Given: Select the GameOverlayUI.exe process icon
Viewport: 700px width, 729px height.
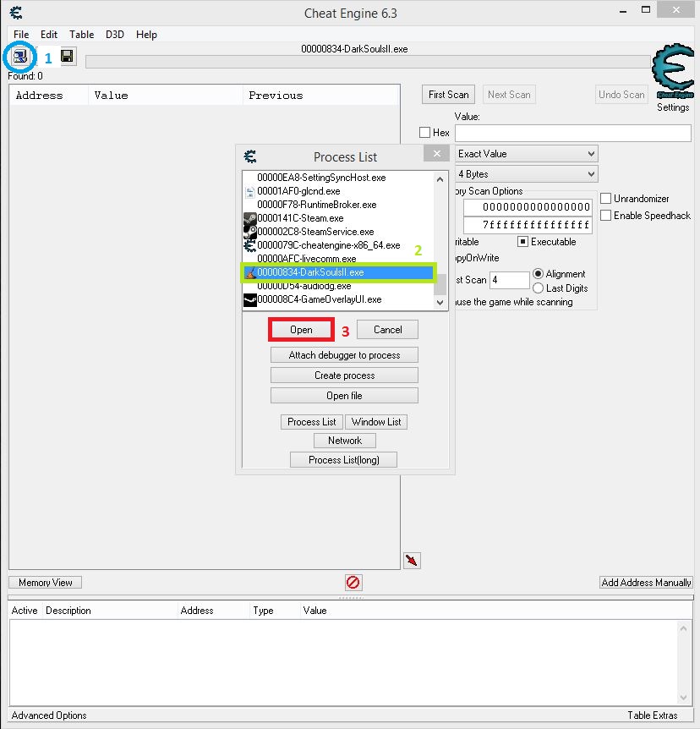Looking at the screenshot, I should click(250, 299).
